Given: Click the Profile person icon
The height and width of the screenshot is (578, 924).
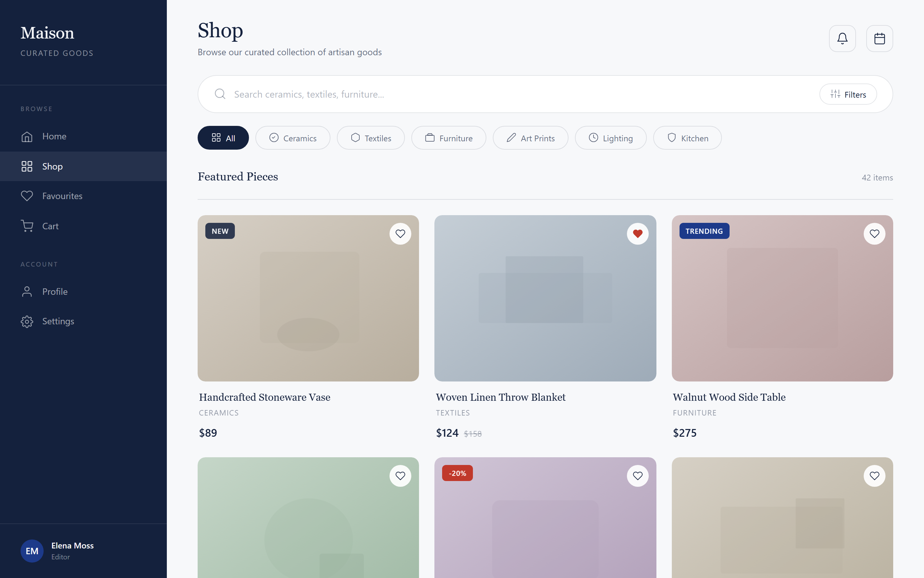Looking at the screenshot, I should 27,292.
